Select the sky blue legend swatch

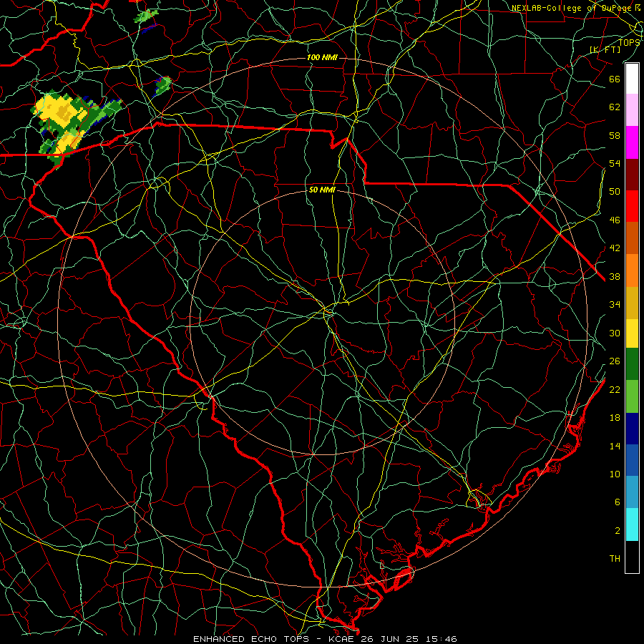[632, 492]
